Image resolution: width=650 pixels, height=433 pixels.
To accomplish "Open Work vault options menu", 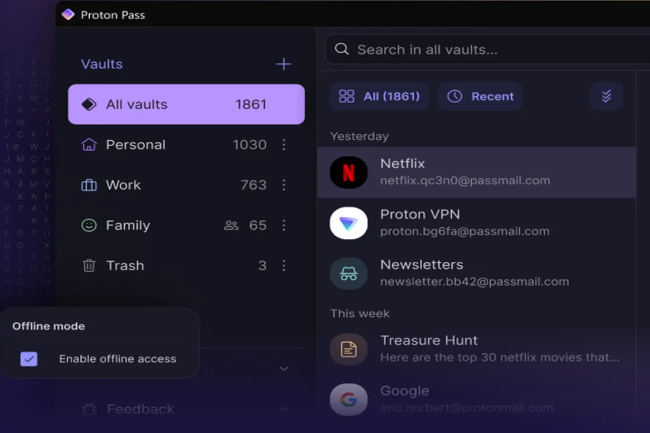I will coord(284,185).
